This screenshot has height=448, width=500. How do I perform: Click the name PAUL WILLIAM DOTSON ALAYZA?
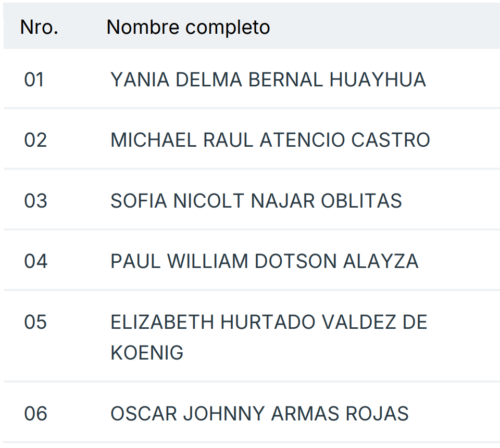[x=265, y=261]
